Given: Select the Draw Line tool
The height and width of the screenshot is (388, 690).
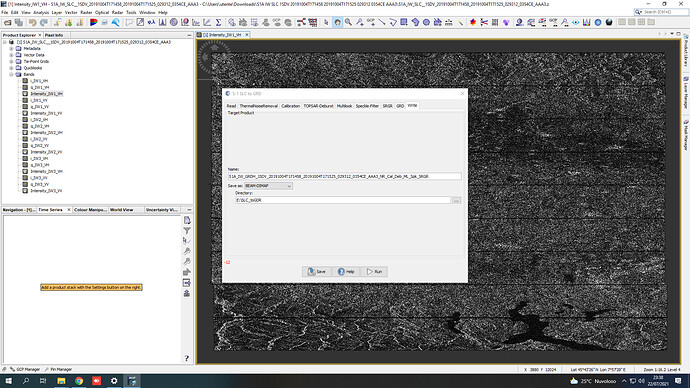Looking at the screenshot, I should [382, 22].
